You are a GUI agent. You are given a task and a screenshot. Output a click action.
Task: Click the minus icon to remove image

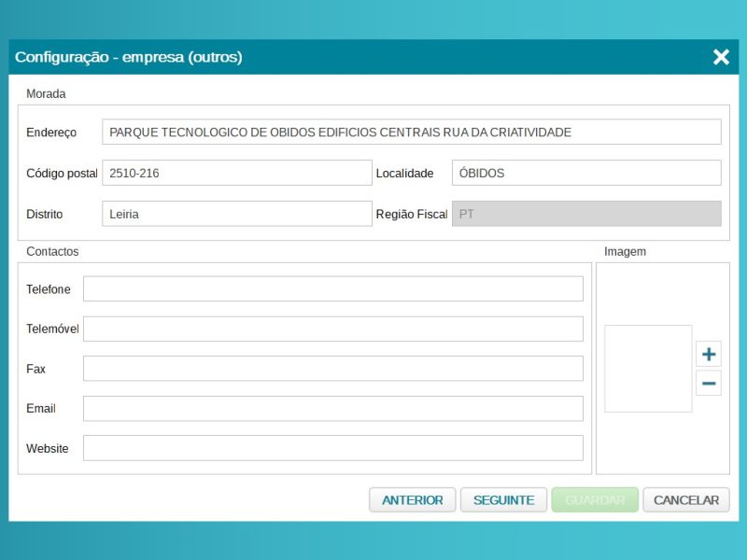pyautogui.click(x=709, y=383)
